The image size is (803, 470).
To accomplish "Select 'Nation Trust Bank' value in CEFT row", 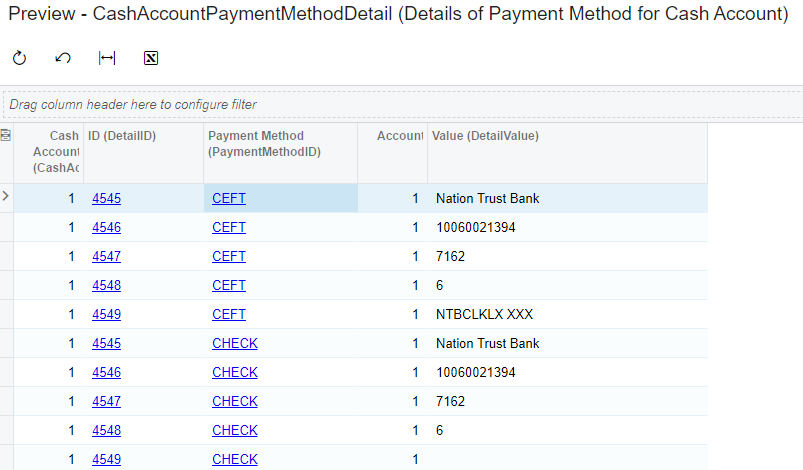I will tap(488, 198).
